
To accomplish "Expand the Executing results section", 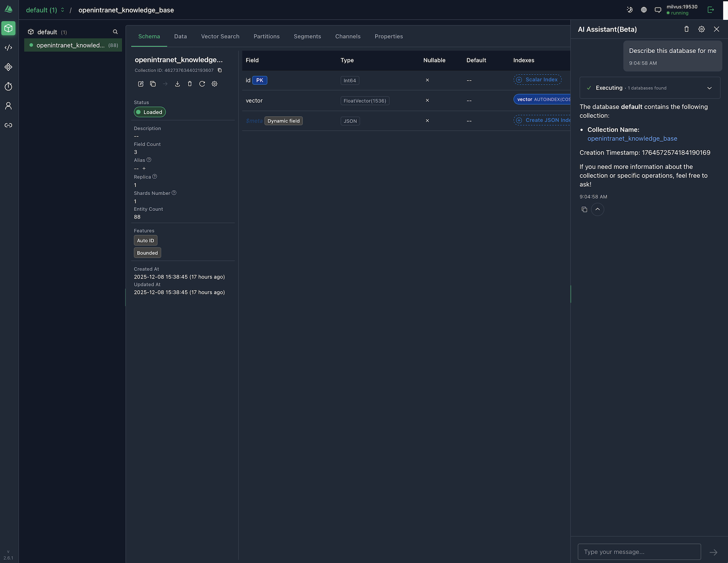I will (x=709, y=88).
